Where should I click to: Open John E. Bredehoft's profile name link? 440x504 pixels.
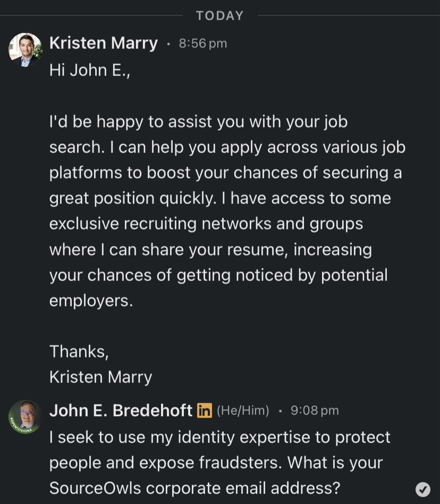click(x=121, y=411)
